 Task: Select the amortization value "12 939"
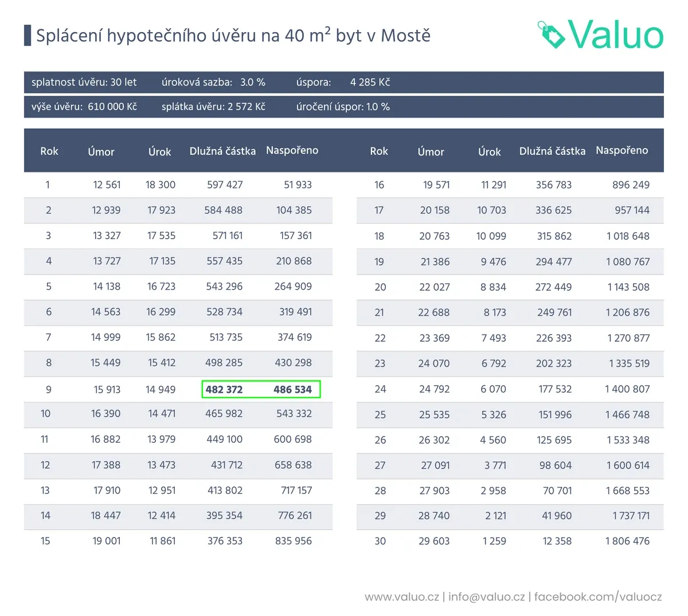coord(106,210)
